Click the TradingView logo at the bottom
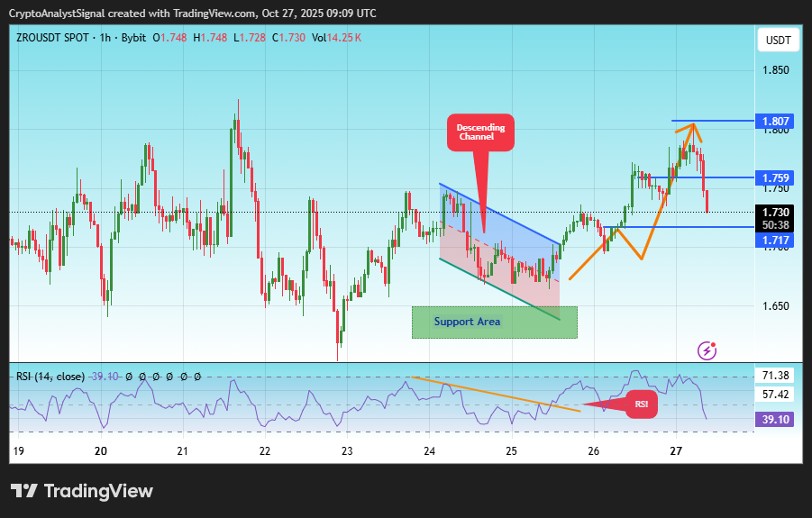Image resolution: width=812 pixels, height=518 pixels. (x=82, y=491)
